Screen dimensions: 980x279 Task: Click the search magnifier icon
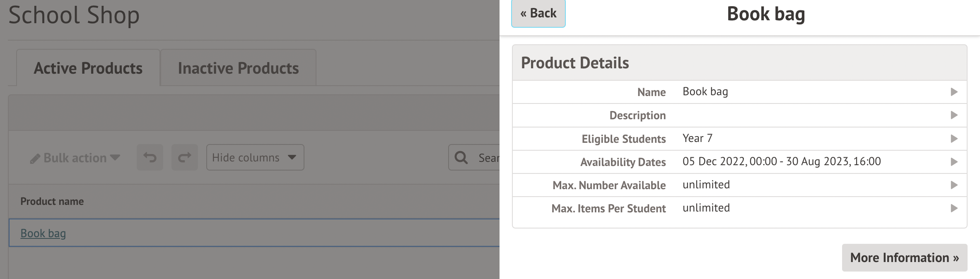point(461,157)
